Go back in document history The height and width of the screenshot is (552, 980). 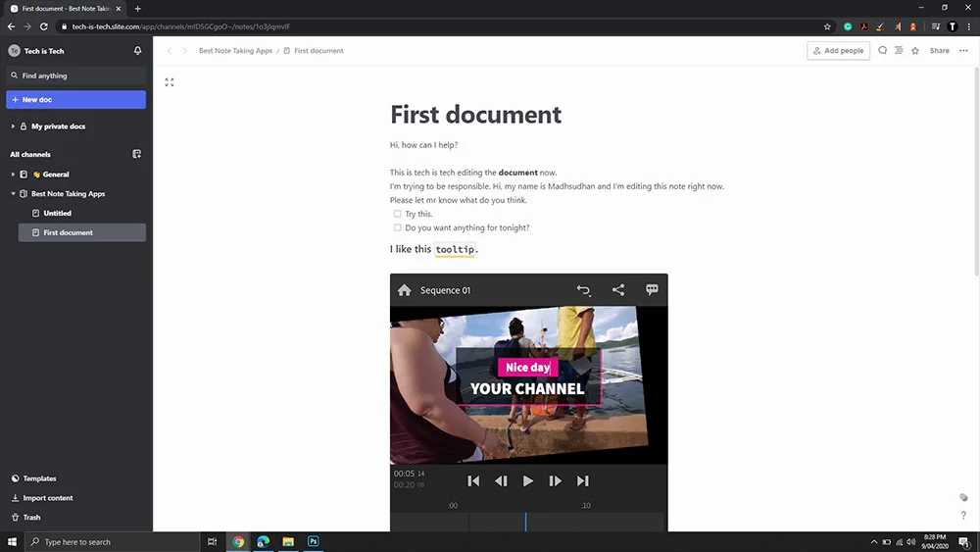click(170, 51)
